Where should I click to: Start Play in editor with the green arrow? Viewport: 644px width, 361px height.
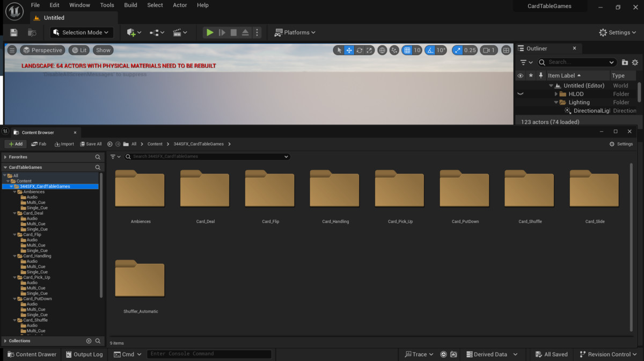coord(210,33)
